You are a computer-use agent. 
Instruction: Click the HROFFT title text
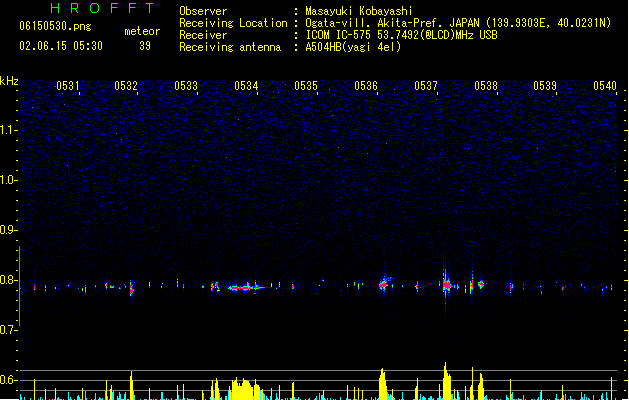102,8
